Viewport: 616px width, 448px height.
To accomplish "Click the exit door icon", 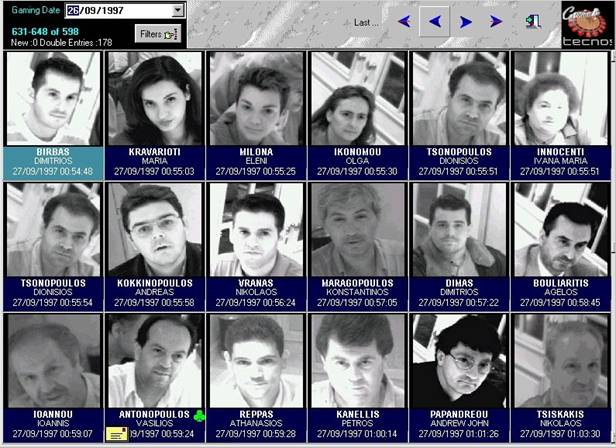I will click(533, 21).
